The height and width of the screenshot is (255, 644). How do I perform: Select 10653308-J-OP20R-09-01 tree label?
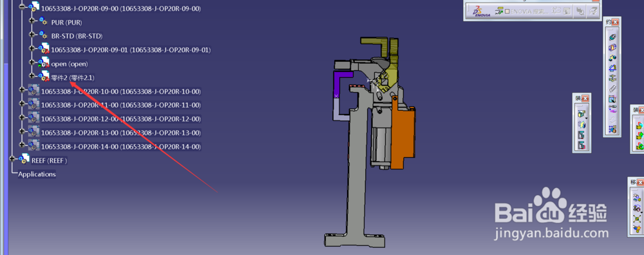click(x=131, y=50)
